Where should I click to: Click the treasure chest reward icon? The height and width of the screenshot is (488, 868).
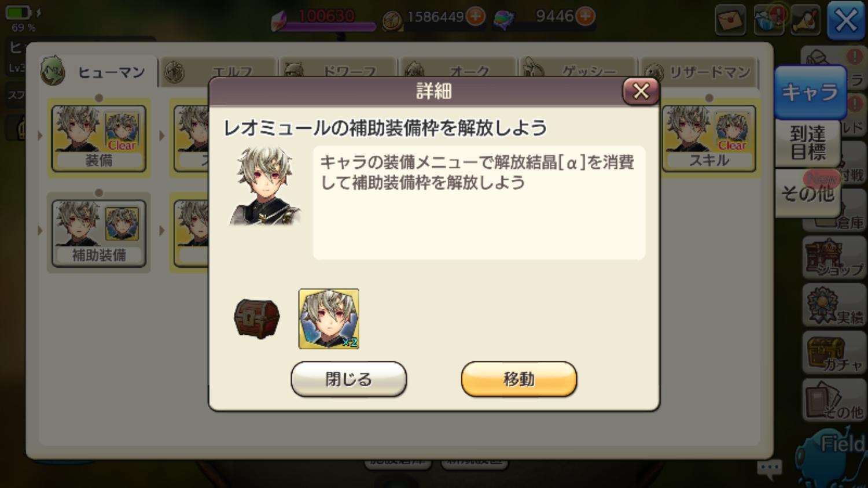point(257,318)
